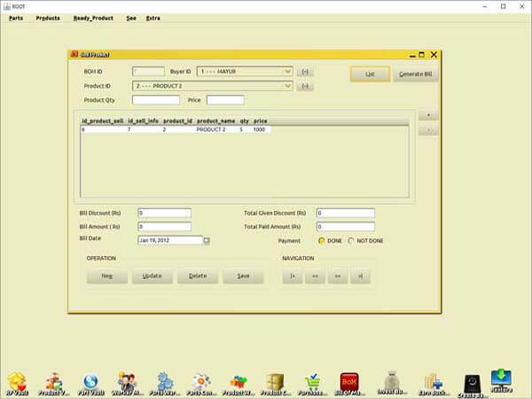
Task: Open the Product cabinet box icon
Action: (276, 384)
